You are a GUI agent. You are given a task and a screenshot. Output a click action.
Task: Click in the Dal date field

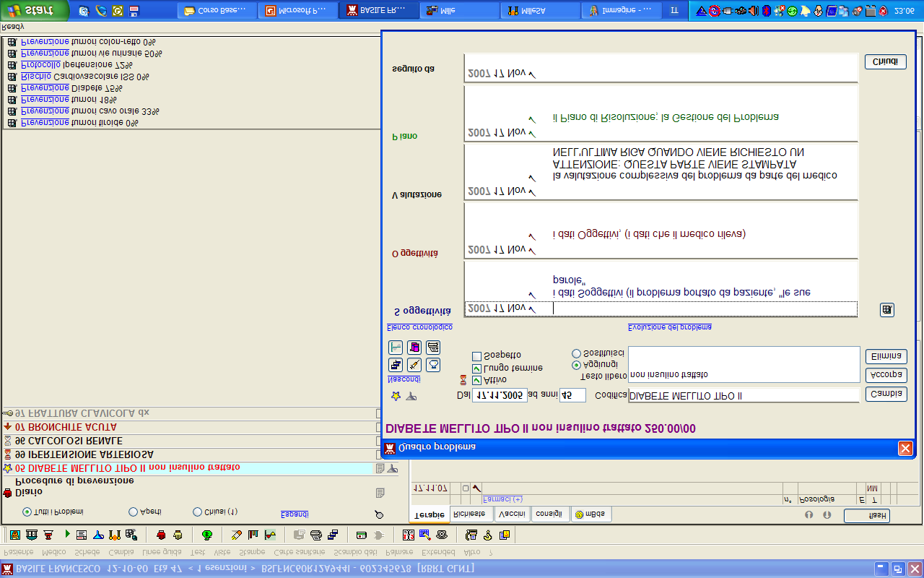[500, 395]
